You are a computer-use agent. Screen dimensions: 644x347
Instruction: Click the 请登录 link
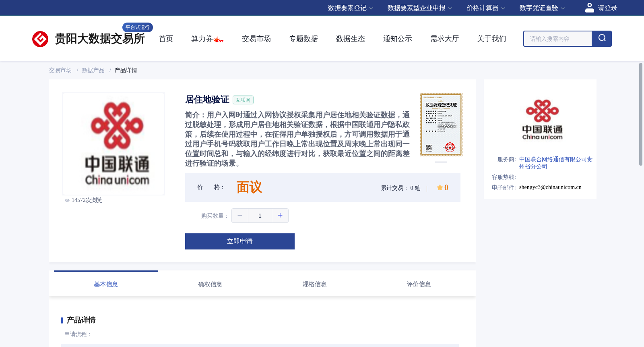click(x=607, y=8)
